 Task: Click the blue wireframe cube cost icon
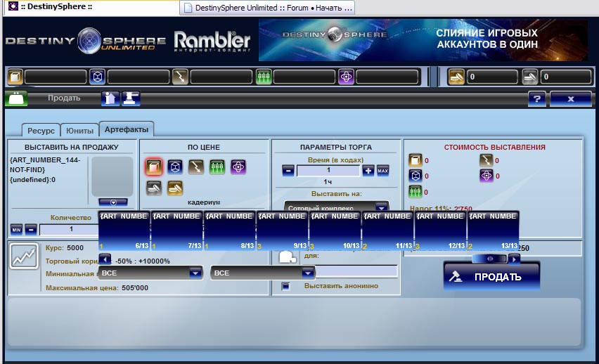tap(416, 176)
